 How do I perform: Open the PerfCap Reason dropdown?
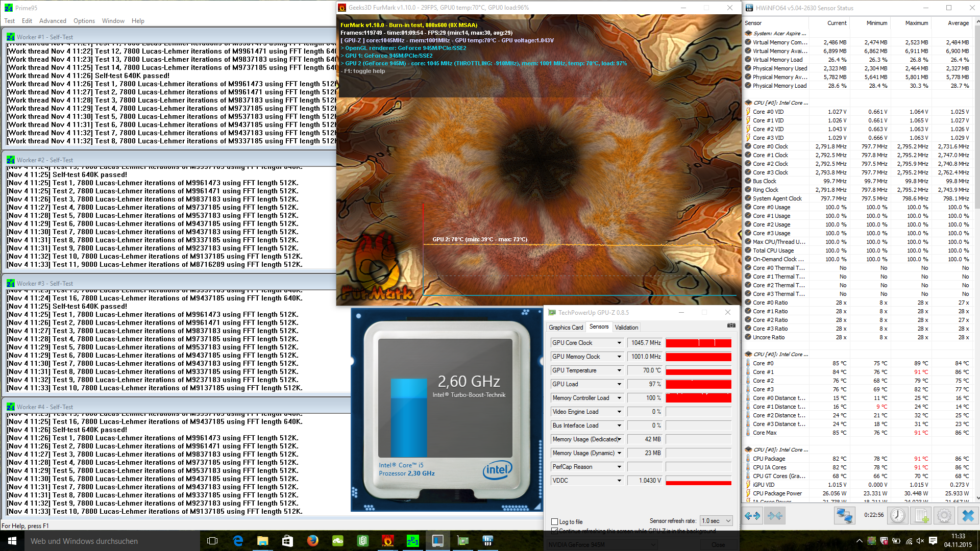click(619, 467)
